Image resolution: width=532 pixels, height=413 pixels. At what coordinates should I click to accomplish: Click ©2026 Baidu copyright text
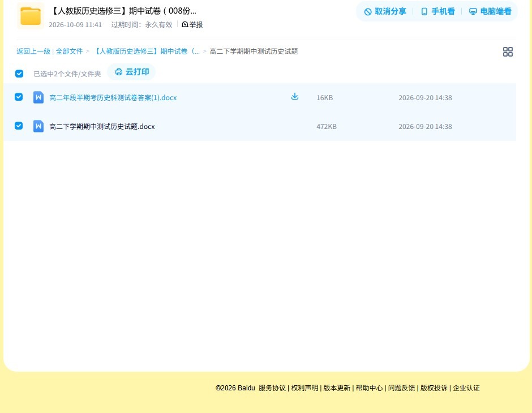click(x=235, y=388)
